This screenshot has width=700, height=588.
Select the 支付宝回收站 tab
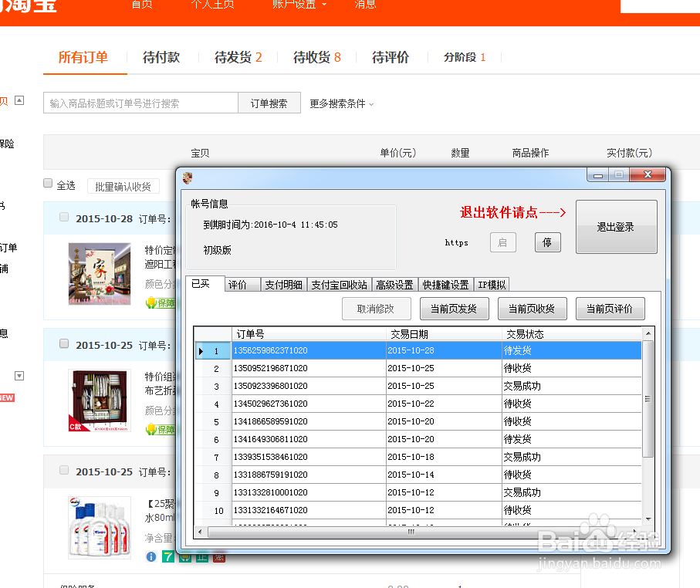point(340,285)
